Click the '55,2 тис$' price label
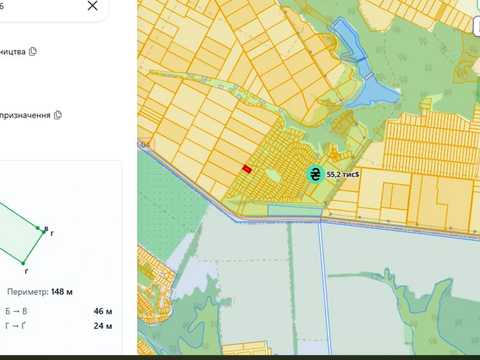The image size is (480, 360). 343,174
